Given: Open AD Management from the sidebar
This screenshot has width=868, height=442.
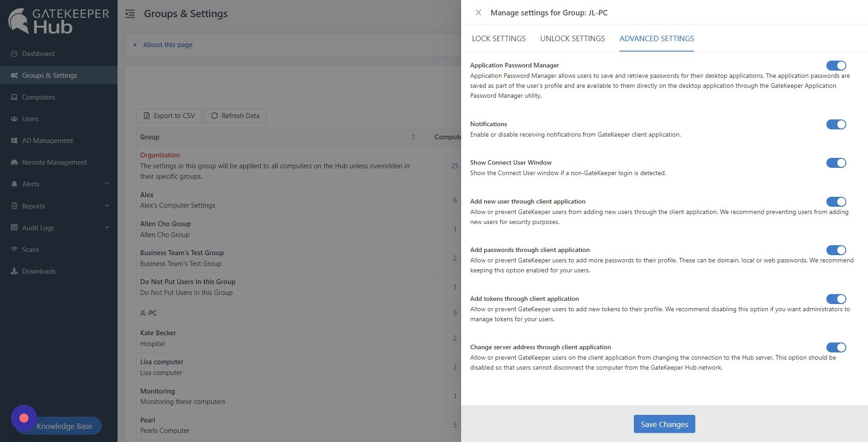Looking at the screenshot, I should point(59,140).
